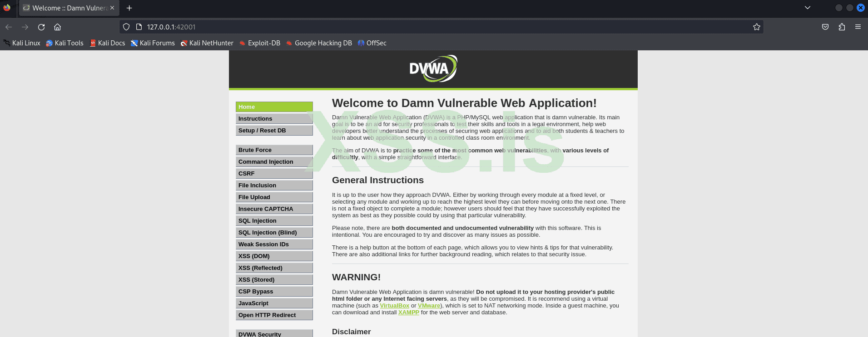The width and height of the screenshot is (868, 337).
Task: Open the tracking protection shield icon
Action: coord(126,27)
